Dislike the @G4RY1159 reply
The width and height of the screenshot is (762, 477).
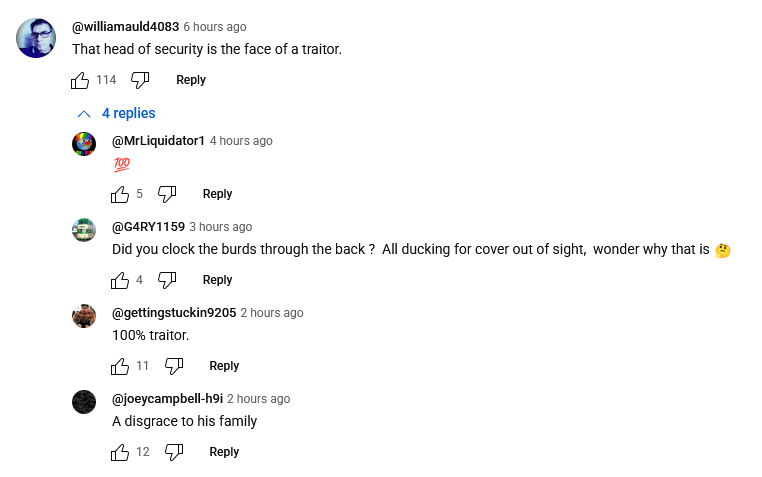(x=167, y=280)
